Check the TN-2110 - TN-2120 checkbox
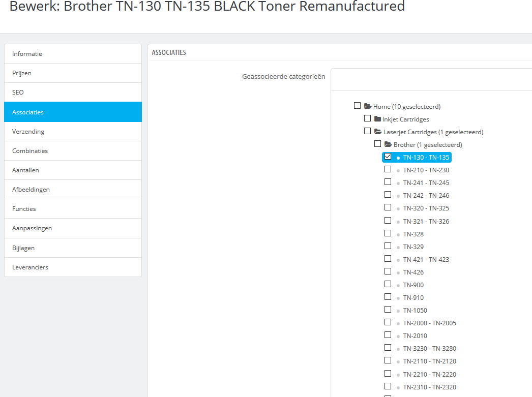 pyautogui.click(x=388, y=360)
